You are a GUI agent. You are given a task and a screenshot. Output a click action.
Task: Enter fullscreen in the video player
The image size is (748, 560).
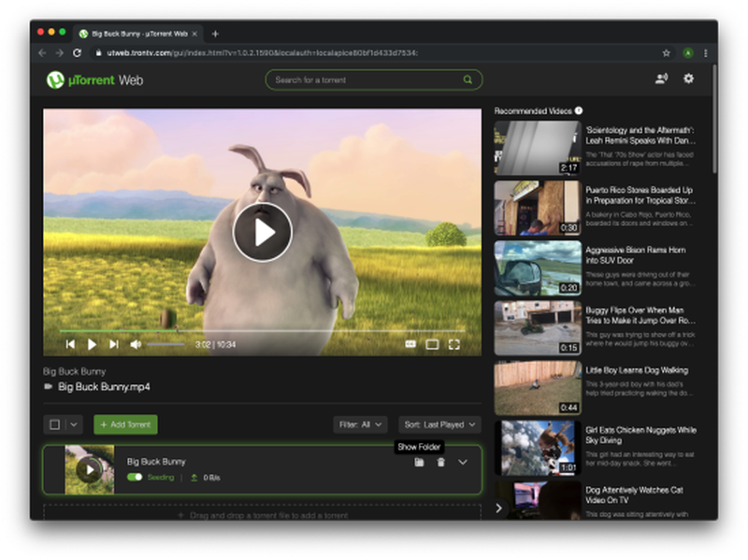[x=454, y=344]
